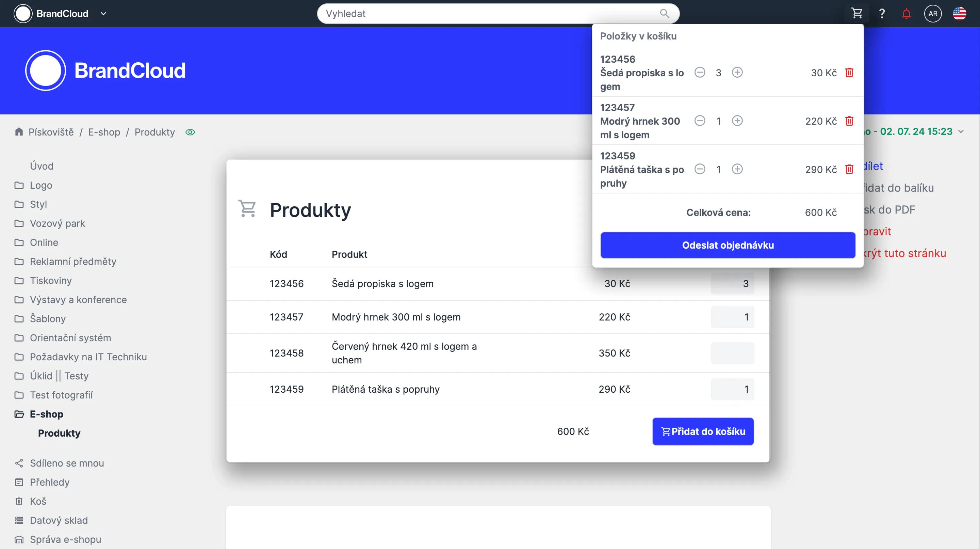The image size is (980, 549).
Task: Delete Šedá propiska from cart
Action: (849, 72)
